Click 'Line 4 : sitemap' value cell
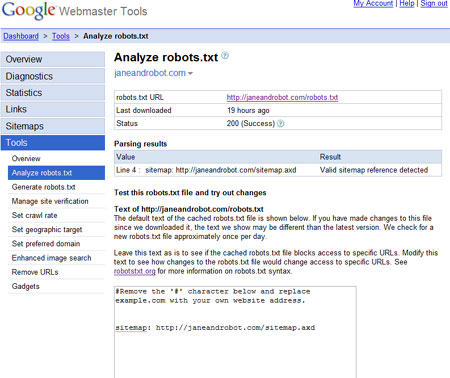The width and height of the screenshot is (450, 378). click(x=206, y=170)
